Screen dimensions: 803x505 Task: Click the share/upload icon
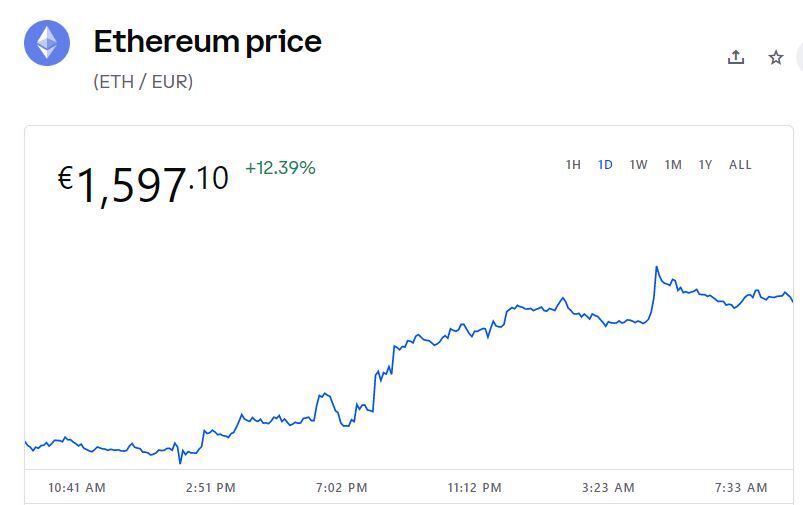tap(736, 57)
